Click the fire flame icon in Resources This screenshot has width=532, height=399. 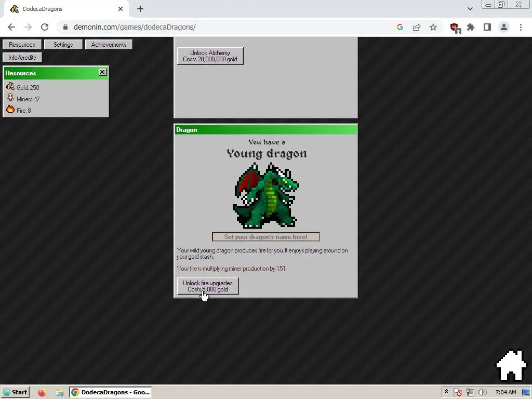(10, 109)
